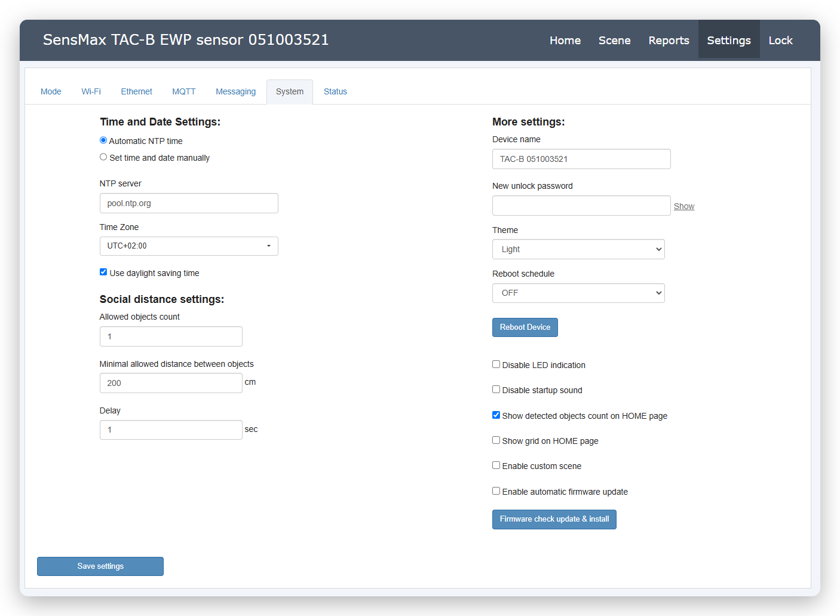Switch to the Mode tab
Viewport: 840px width, 616px height.
[51, 91]
